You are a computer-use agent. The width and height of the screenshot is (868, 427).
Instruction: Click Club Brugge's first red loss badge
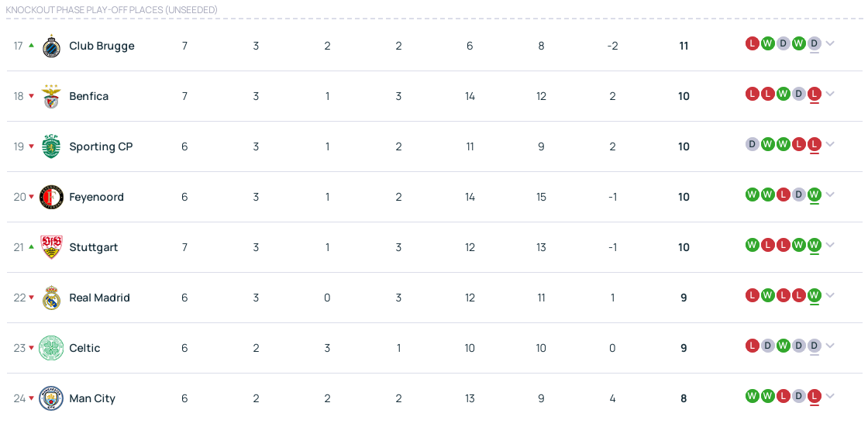(x=752, y=43)
